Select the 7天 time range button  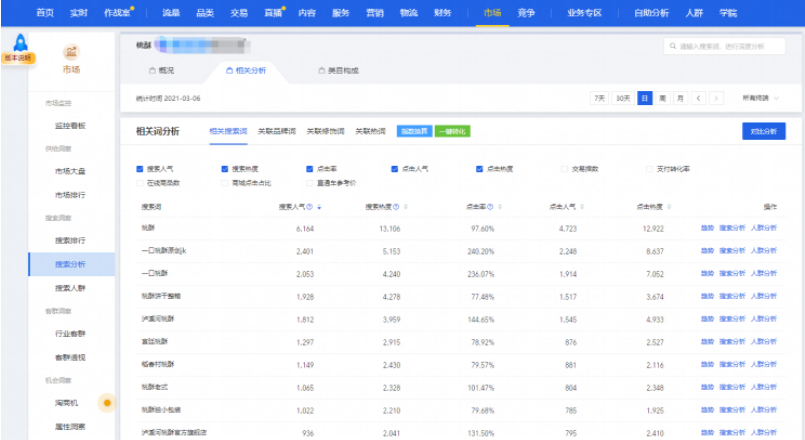point(599,98)
